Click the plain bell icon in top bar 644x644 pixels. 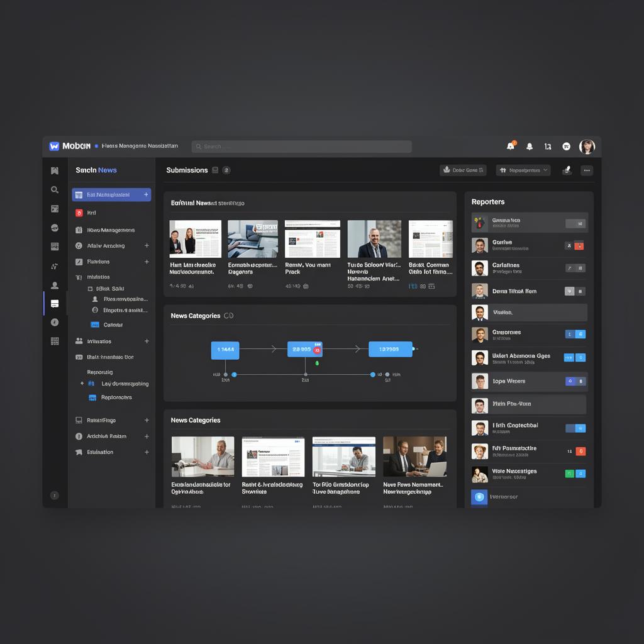tap(530, 146)
